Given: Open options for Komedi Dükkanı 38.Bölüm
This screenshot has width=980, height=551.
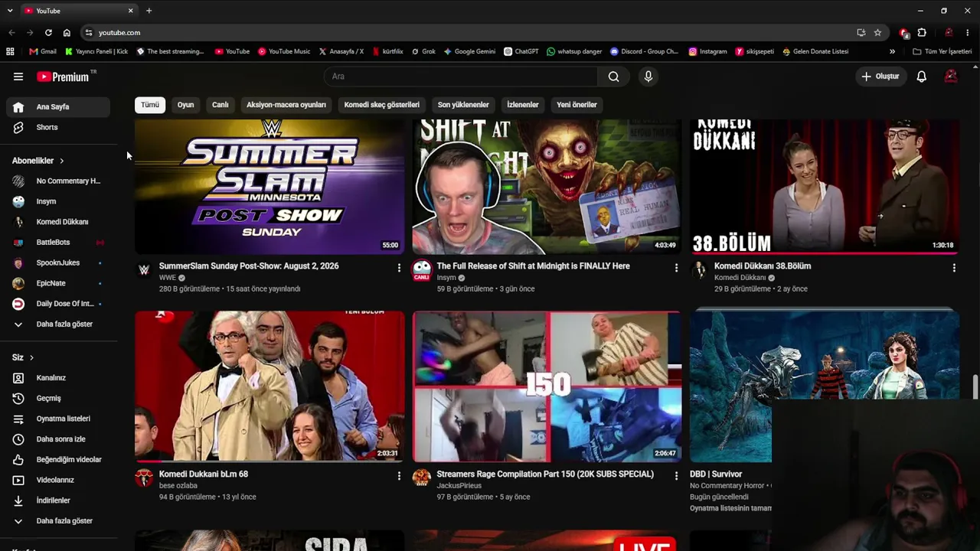Looking at the screenshot, I should pos(954,268).
